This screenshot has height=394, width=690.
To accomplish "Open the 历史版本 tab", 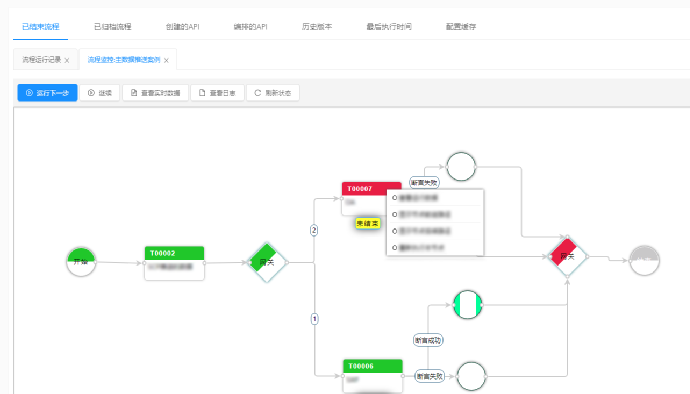I will tap(317, 27).
